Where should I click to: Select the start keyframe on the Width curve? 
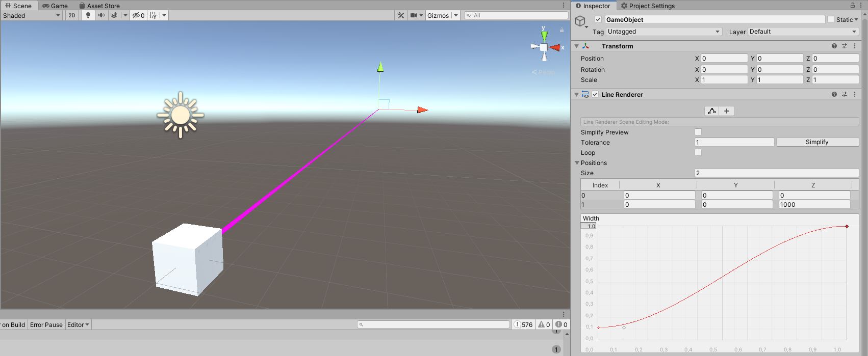[598, 327]
